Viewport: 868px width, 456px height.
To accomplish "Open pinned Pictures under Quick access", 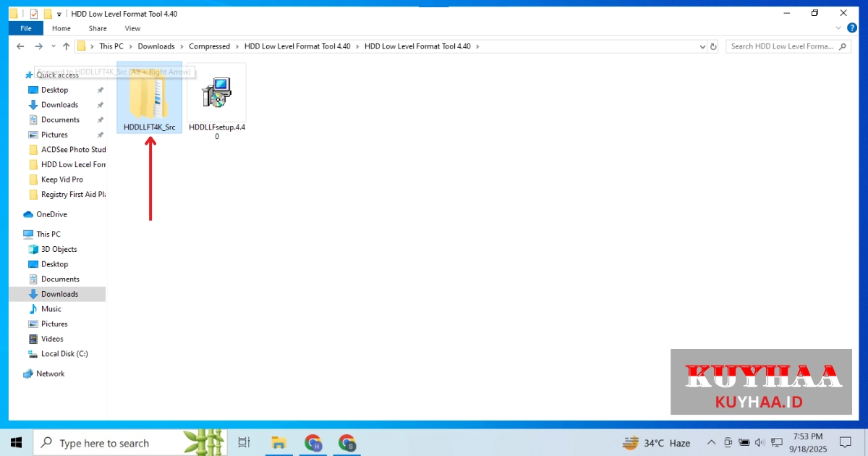I will point(55,135).
